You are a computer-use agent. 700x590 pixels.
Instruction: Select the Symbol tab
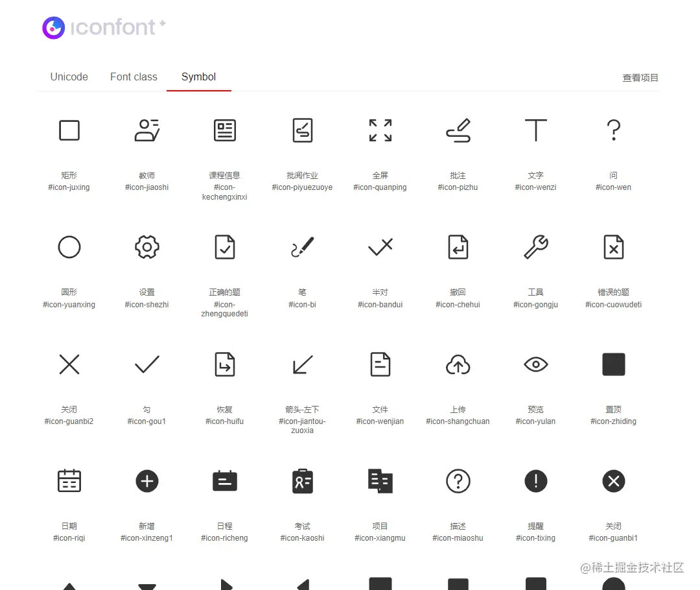[199, 77]
